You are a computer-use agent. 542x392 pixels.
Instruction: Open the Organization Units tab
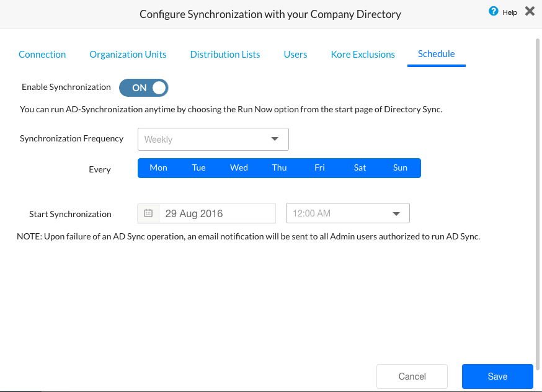pos(128,55)
